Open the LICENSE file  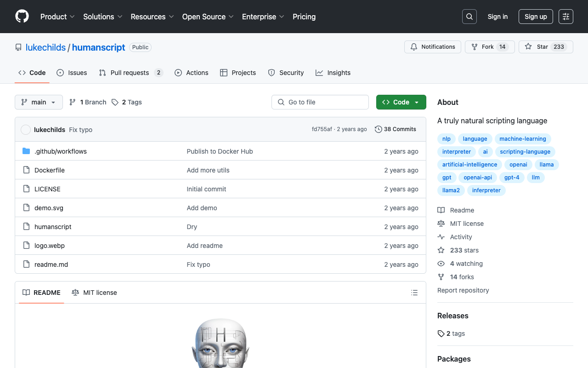(x=47, y=189)
